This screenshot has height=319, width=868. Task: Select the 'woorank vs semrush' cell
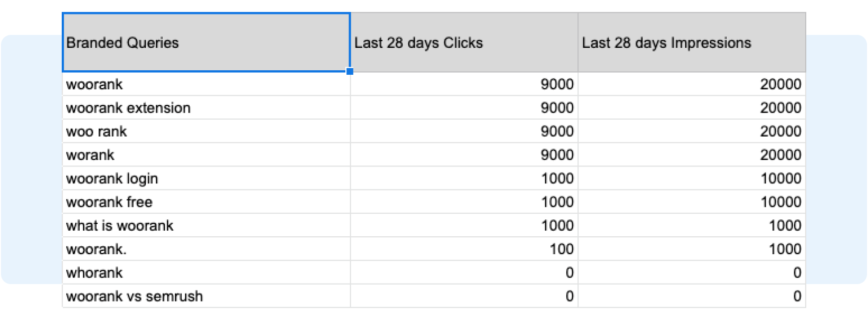(206, 296)
